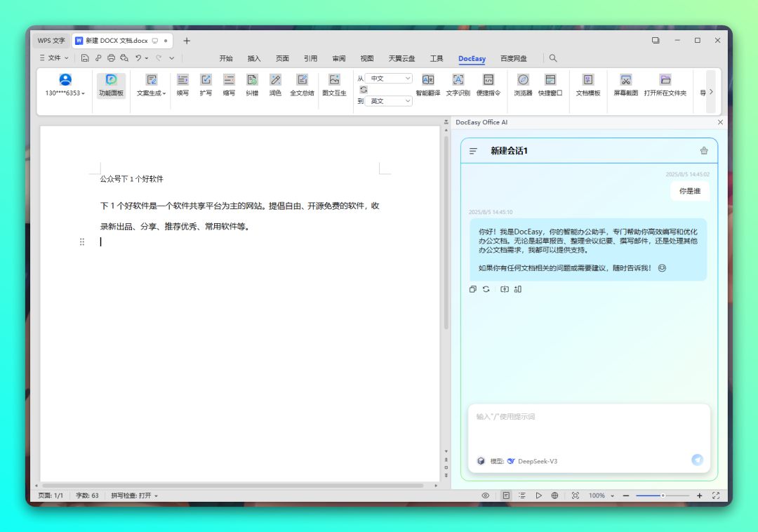Click the send message arrow button
Screen dimensions: 758x532
tap(697, 460)
